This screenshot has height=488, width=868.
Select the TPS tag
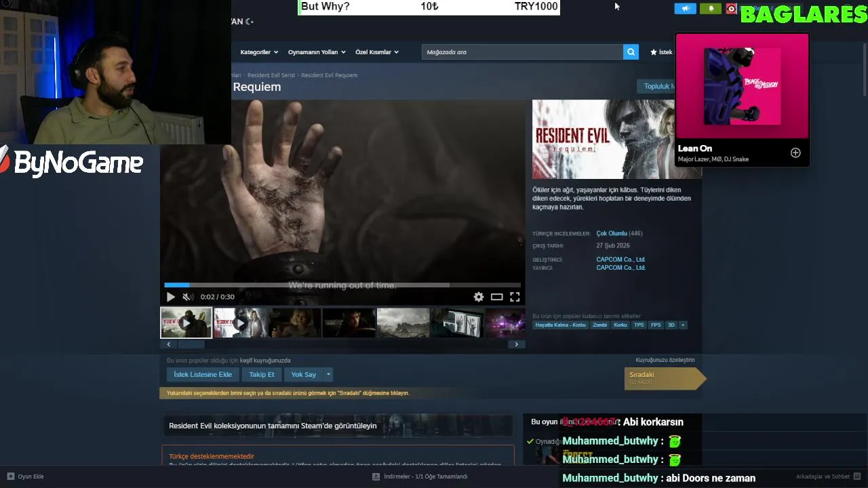[x=639, y=325]
